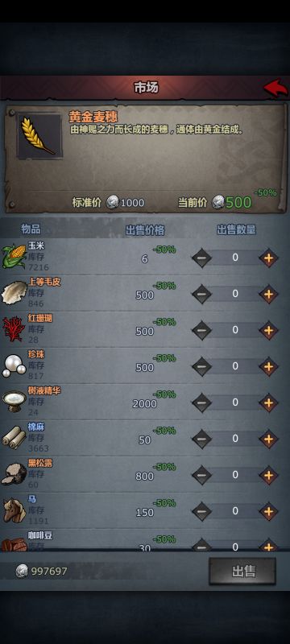Click the 出售 sell button
The height and width of the screenshot is (644, 290).
coord(242,571)
